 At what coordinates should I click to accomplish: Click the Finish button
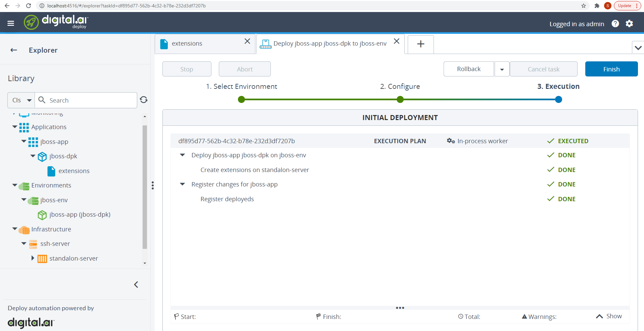point(611,69)
